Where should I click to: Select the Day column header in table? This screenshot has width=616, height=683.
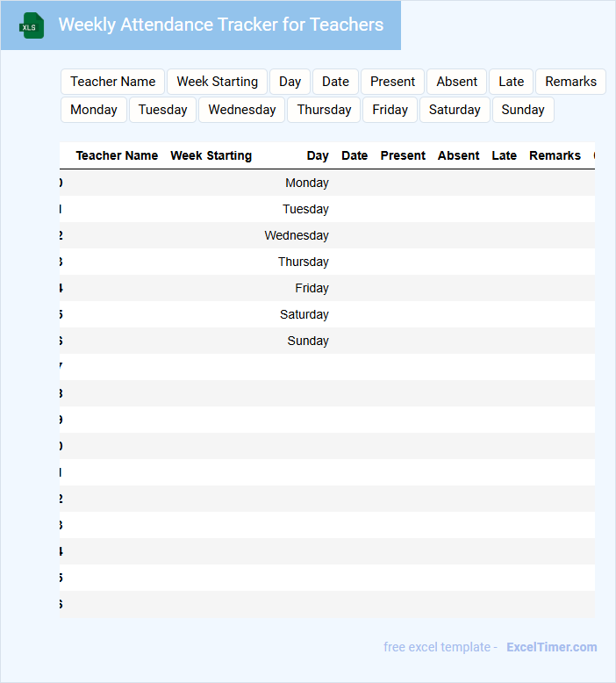point(318,155)
